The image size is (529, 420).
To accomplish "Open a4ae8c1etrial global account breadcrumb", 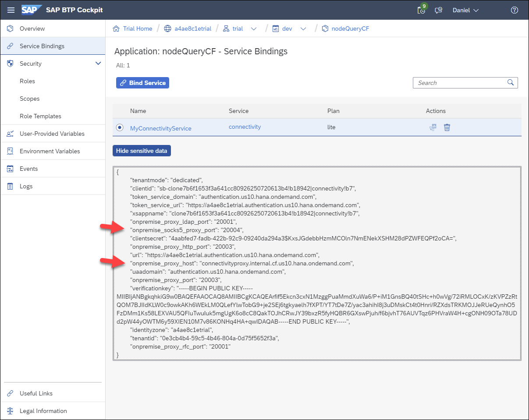I will click(x=193, y=28).
